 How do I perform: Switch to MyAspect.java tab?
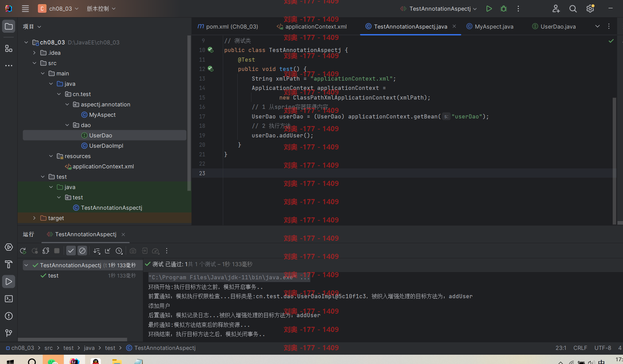click(490, 27)
